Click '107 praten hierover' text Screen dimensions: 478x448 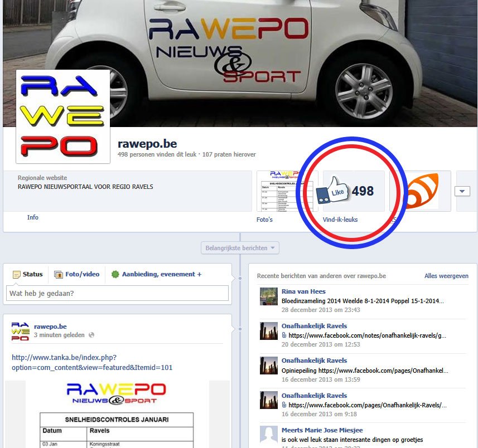(x=229, y=154)
